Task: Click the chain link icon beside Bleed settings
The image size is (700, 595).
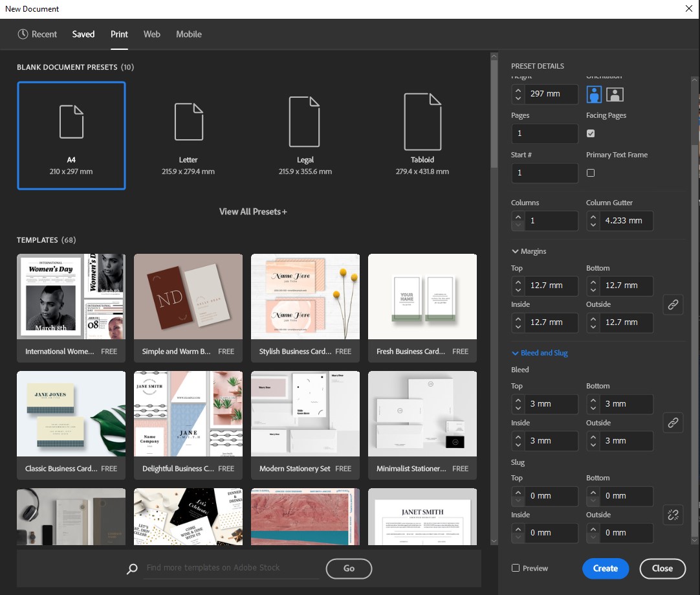Action: (x=673, y=423)
